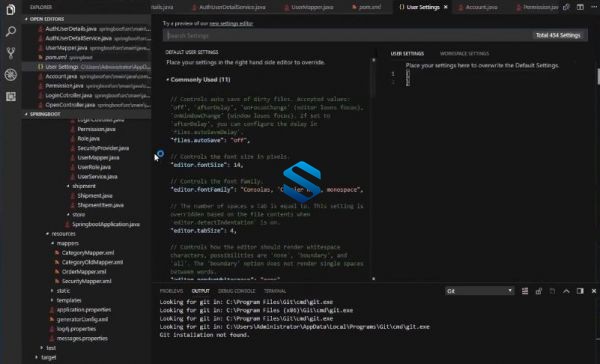
Task: Expand the test folder
Action: 51,348
